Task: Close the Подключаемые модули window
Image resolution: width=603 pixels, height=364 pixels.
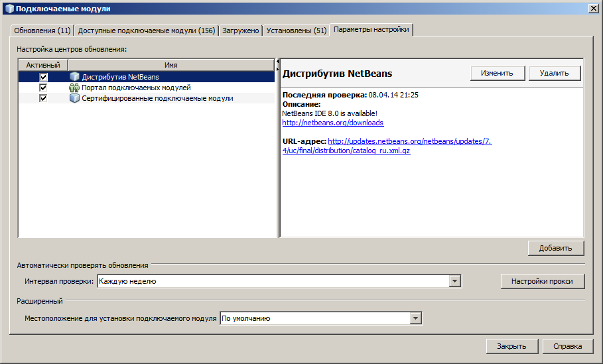Action: [x=594, y=9]
